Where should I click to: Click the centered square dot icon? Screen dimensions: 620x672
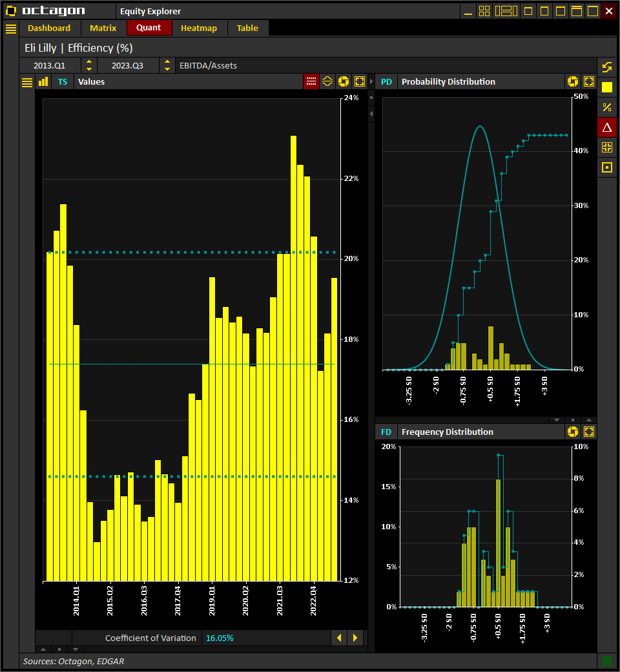607,167
